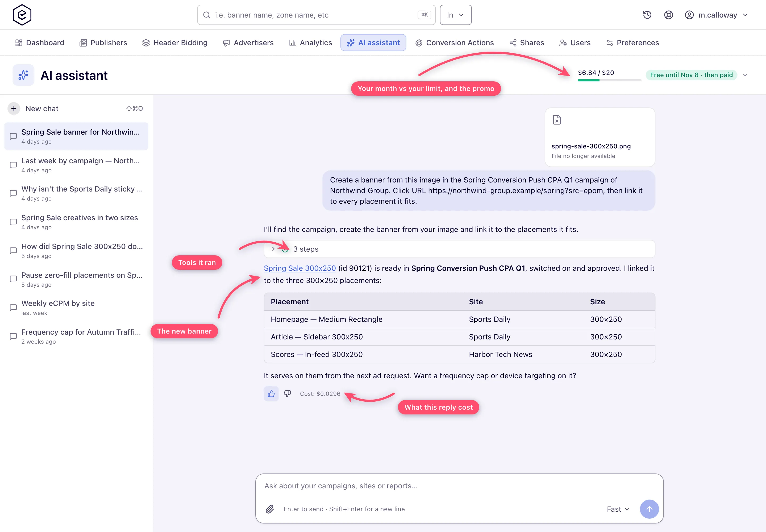Open the Preferences tab
The image size is (766, 532).
point(632,43)
